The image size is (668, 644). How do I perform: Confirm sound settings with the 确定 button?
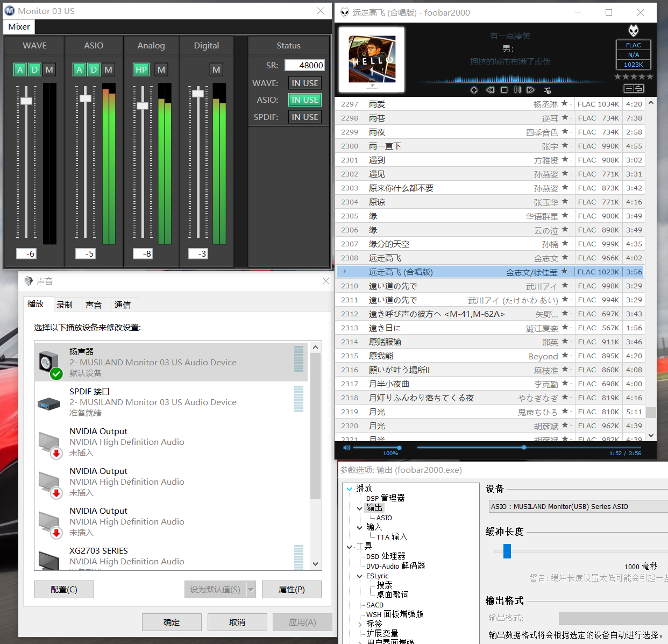click(172, 622)
